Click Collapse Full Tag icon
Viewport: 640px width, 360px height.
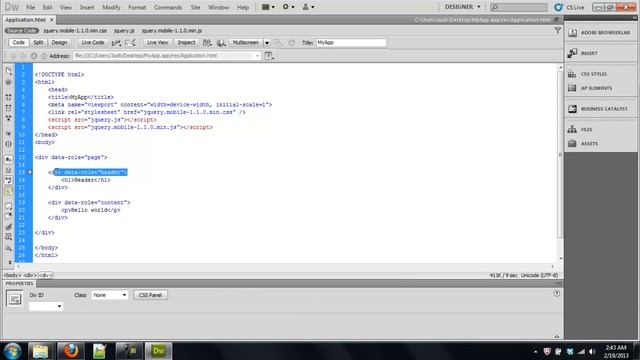pos(9,98)
